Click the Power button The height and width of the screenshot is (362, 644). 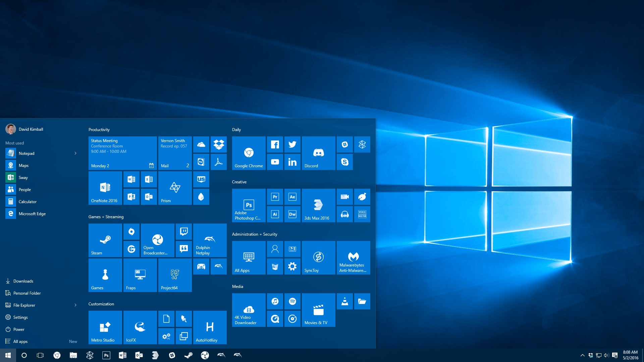(19, 329)
